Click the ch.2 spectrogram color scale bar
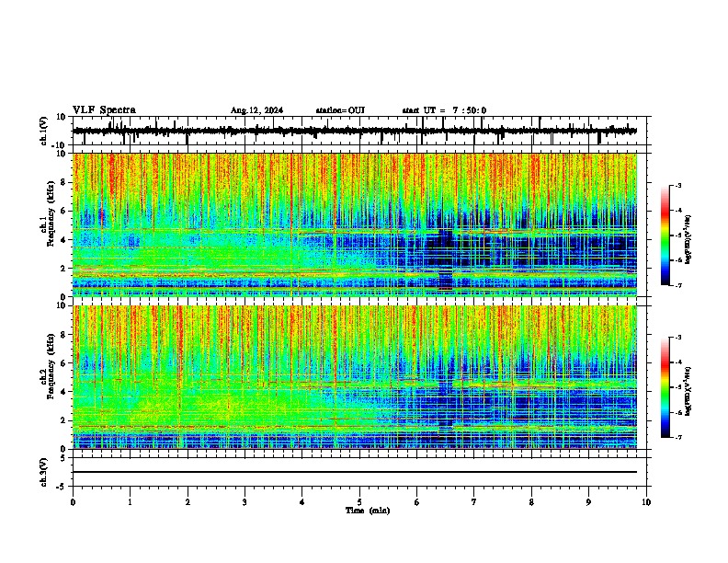728x563 pixels. pyautogui.click(x=665, y=387)
